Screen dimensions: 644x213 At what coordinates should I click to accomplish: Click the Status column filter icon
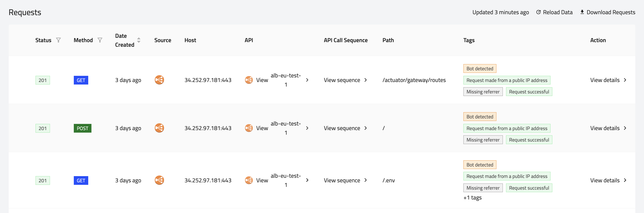(58, 40)
